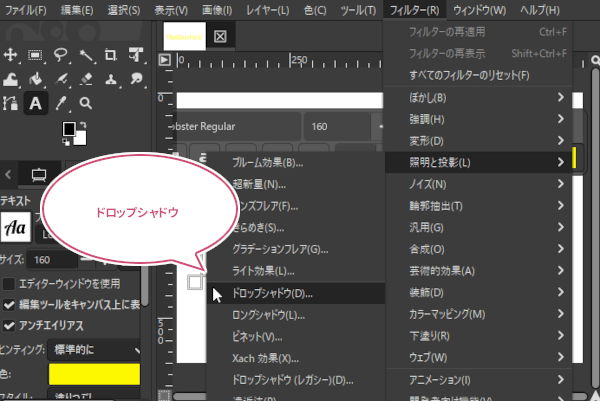Expand the 装飾(D) submenu

tap(478, 293)
